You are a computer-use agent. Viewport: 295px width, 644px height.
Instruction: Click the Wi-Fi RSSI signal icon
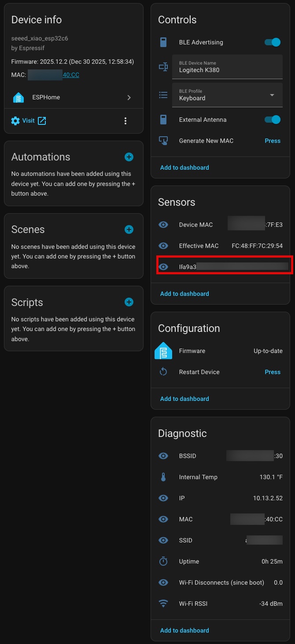163,604
